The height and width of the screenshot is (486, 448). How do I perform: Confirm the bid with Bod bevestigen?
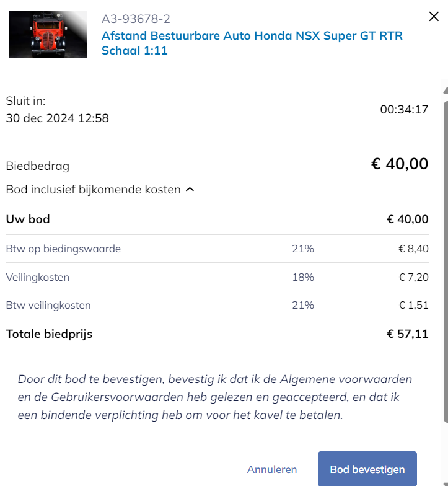367,469
